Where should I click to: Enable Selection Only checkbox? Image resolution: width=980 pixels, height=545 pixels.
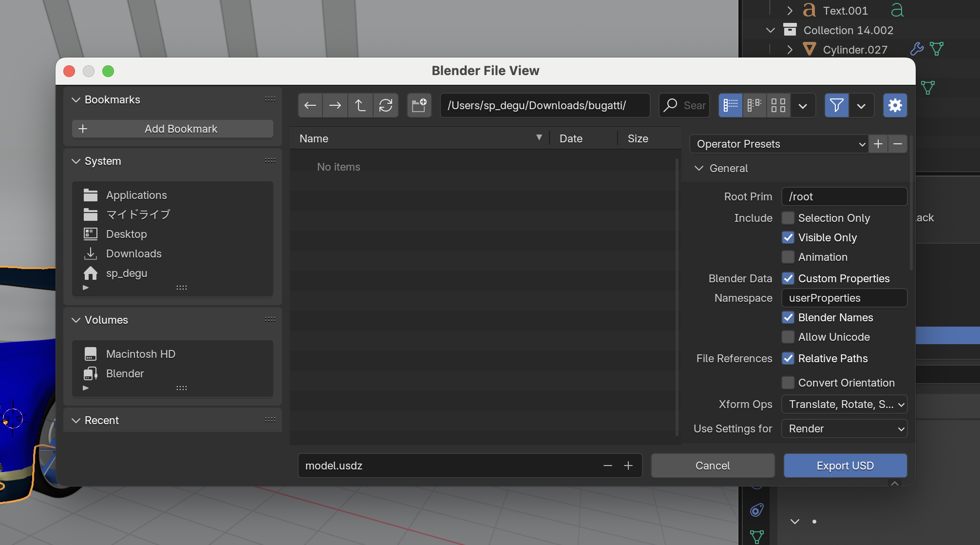pyautogui.click(x=788, y=218)
